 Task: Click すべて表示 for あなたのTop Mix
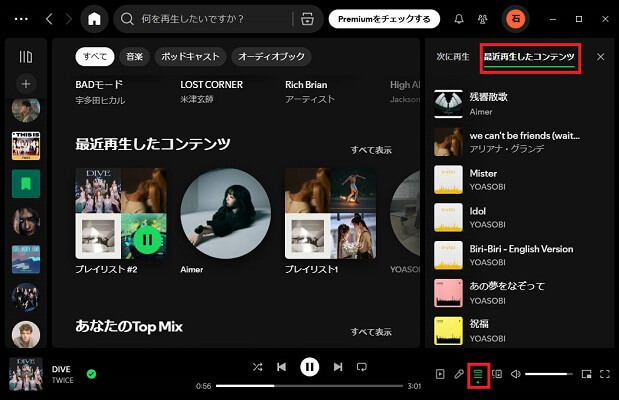pyautogui.click(x=371, y=332)
